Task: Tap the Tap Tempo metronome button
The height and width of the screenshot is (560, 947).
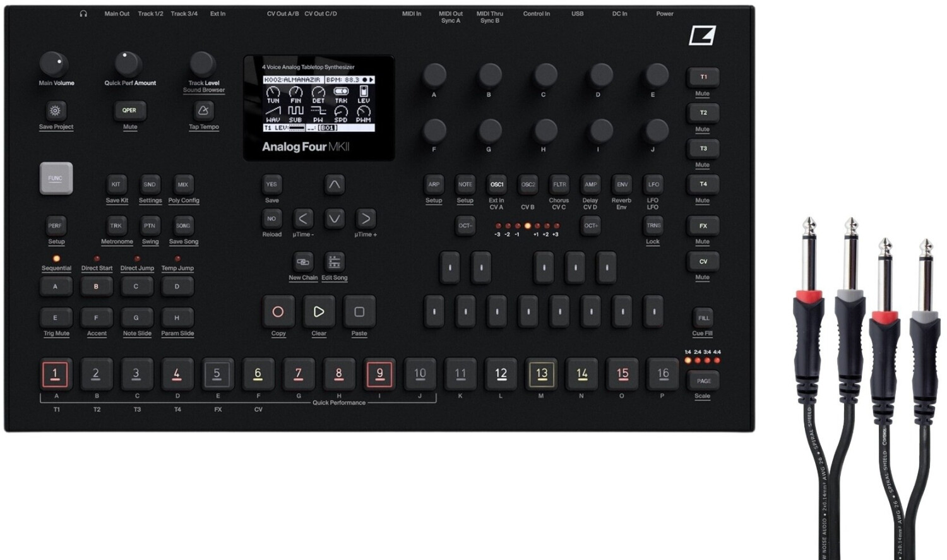Action: pyautogui.click(x=203, y=110)
